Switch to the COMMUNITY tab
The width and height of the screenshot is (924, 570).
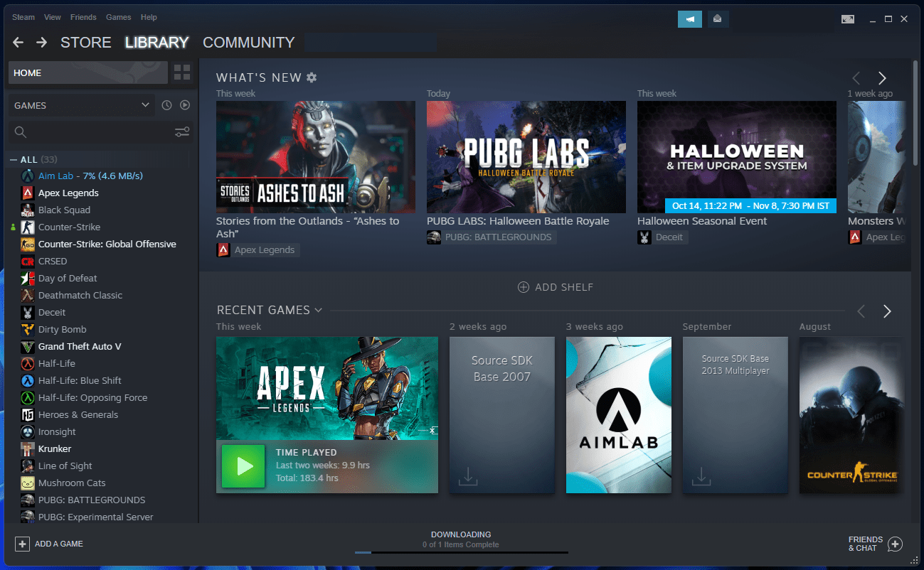(249, 43)
